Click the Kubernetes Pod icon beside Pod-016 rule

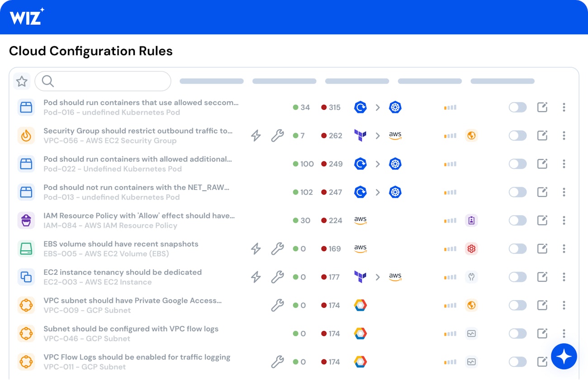(x=395, y=107)
